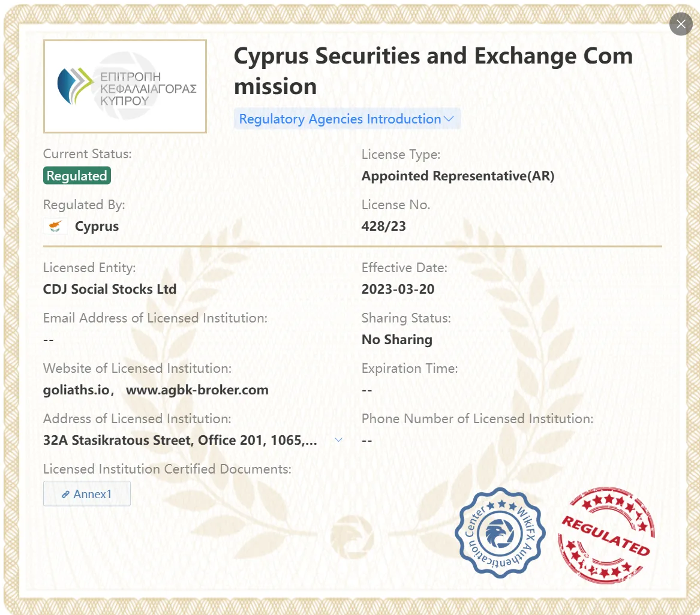Click the Phone Number of Licensed Institution label
The image size is (700, 615).
click(x=477, y=418)
